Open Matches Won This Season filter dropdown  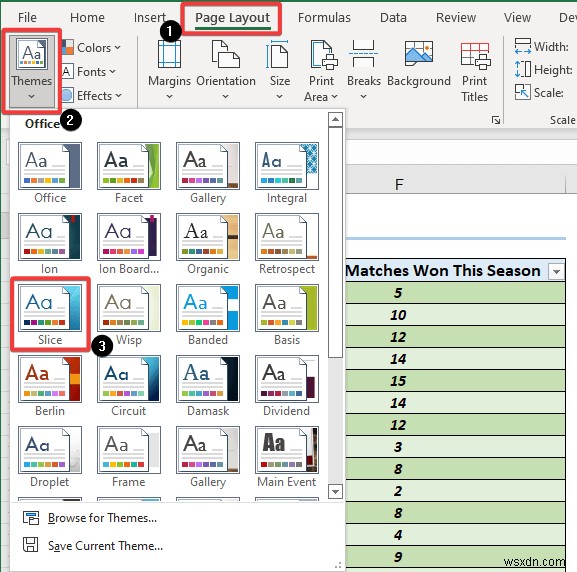(556, 272)
